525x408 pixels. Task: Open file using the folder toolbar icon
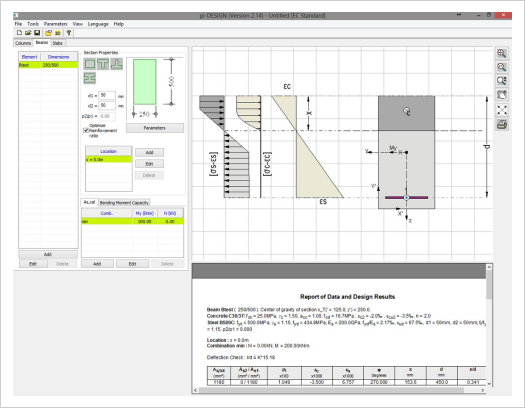[28, 33]
